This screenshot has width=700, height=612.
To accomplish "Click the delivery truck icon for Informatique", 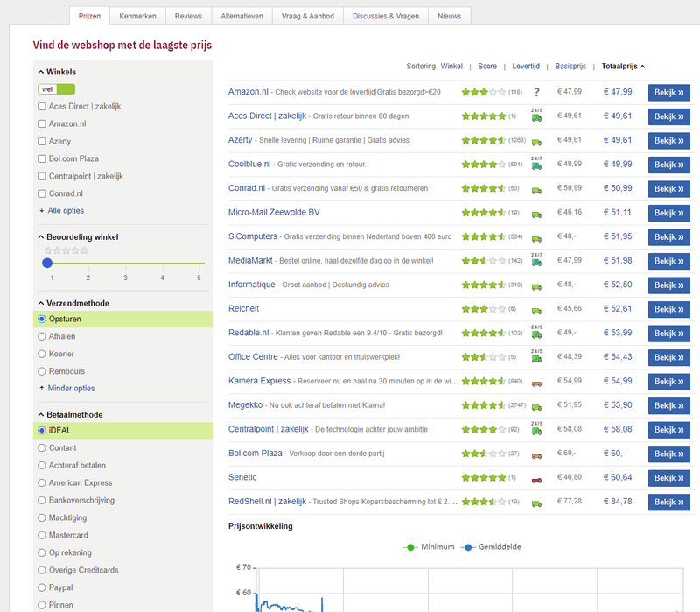I will [x=536, y=287].
